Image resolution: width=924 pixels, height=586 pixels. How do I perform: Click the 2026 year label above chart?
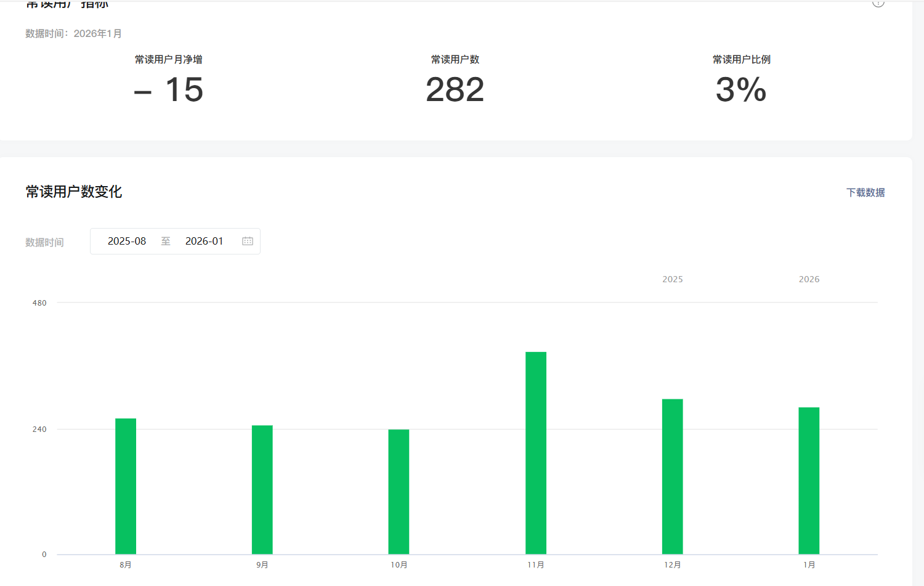coord(809,279)
